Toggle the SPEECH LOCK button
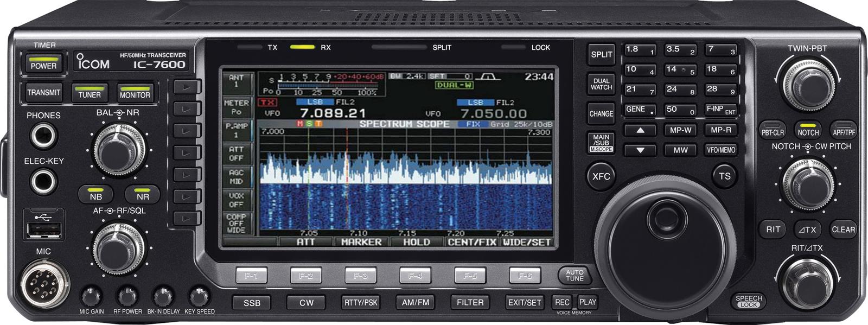Screen dimensions: 868x325 click(749, 301)
